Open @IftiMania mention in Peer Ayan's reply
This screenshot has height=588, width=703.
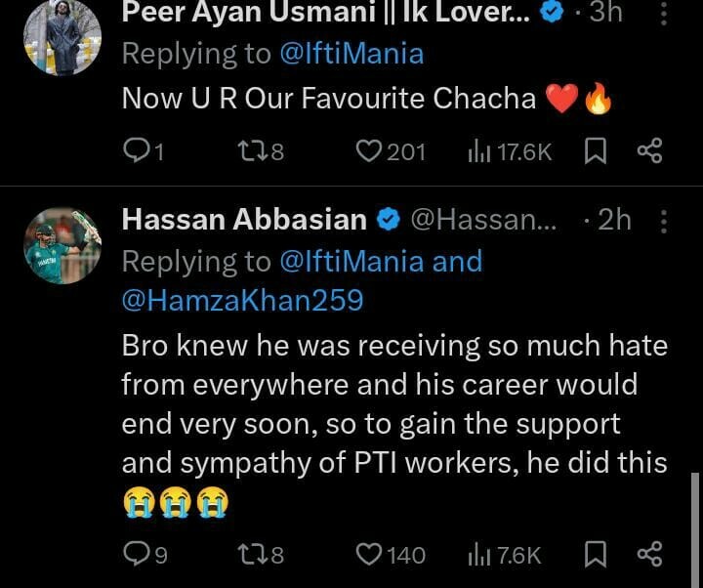click(351, 53)
